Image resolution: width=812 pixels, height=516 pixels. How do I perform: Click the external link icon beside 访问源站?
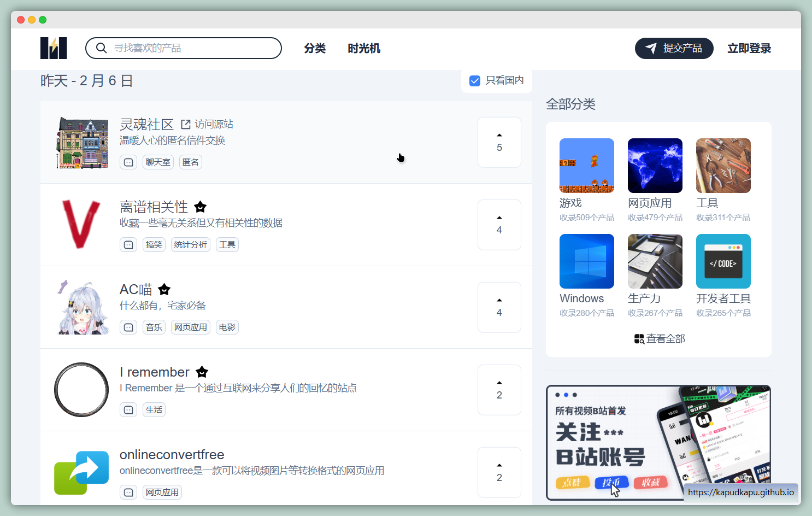tap(186, 125)
